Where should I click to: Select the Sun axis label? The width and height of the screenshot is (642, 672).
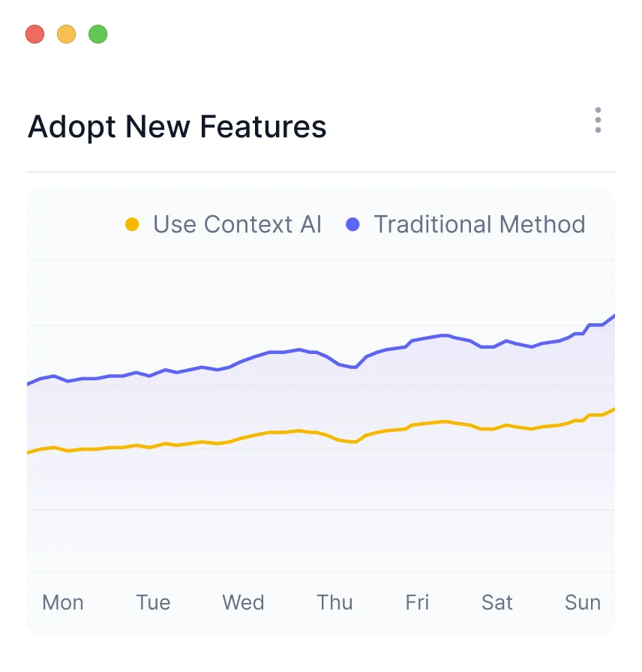[x=583, y=602]
